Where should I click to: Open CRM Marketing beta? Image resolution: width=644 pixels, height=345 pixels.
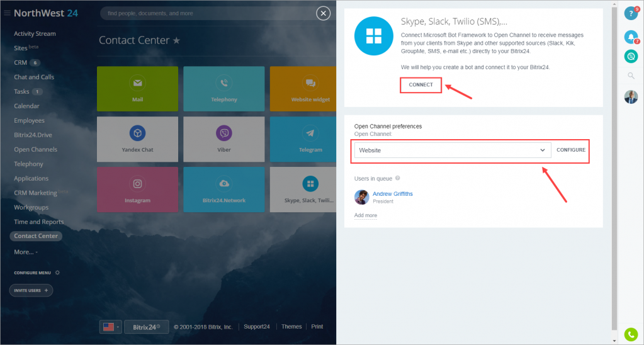click(x=41, y=193)
